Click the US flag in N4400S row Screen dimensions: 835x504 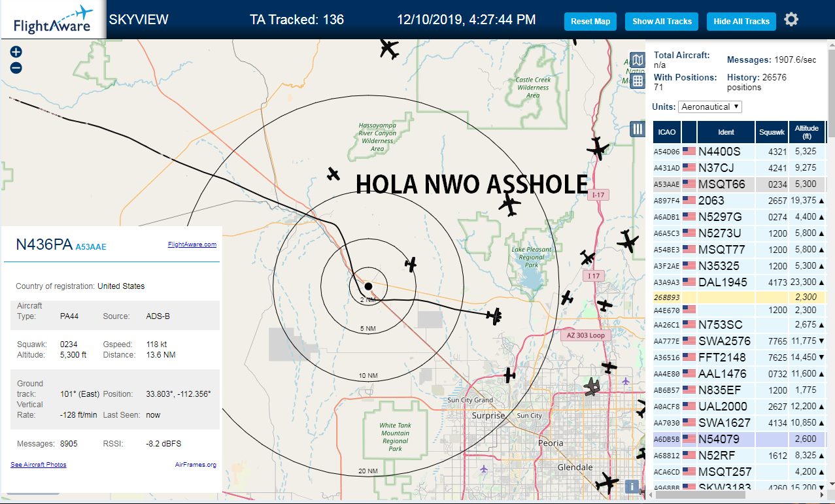click(x=689, y=151)
